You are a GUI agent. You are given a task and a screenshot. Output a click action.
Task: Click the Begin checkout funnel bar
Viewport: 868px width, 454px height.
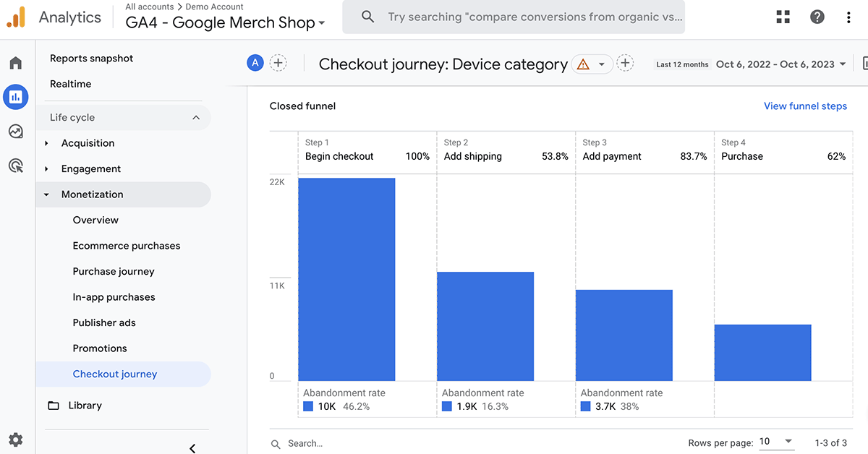tap(346, 279)
